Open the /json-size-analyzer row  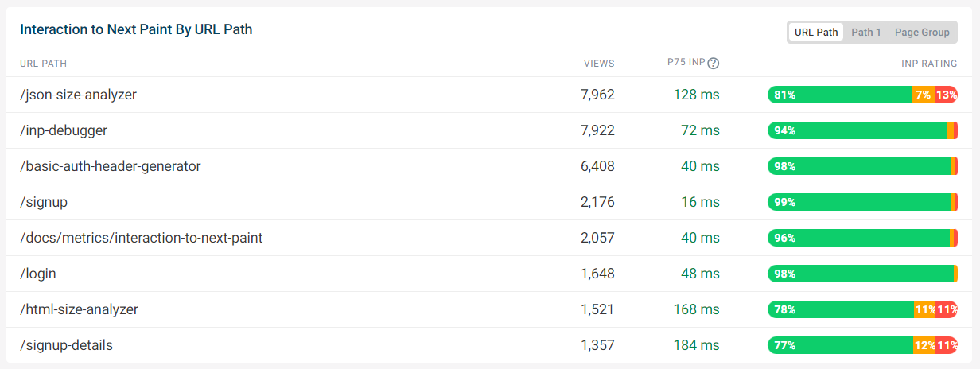coord(490,95)
